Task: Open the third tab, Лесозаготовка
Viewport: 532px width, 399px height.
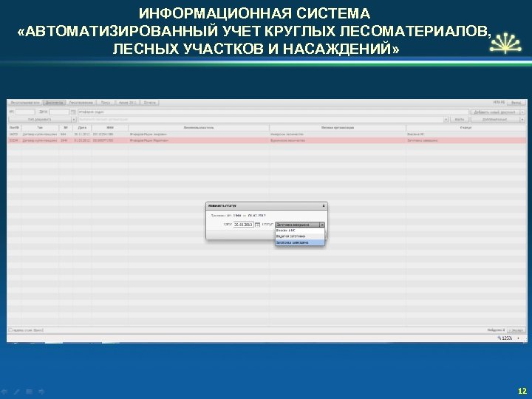Action: click(x=81, y=103)
